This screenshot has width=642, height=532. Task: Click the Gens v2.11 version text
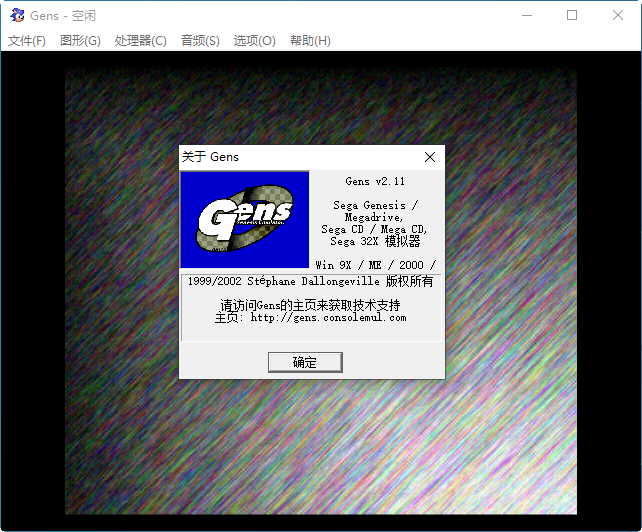coord(375,182)
